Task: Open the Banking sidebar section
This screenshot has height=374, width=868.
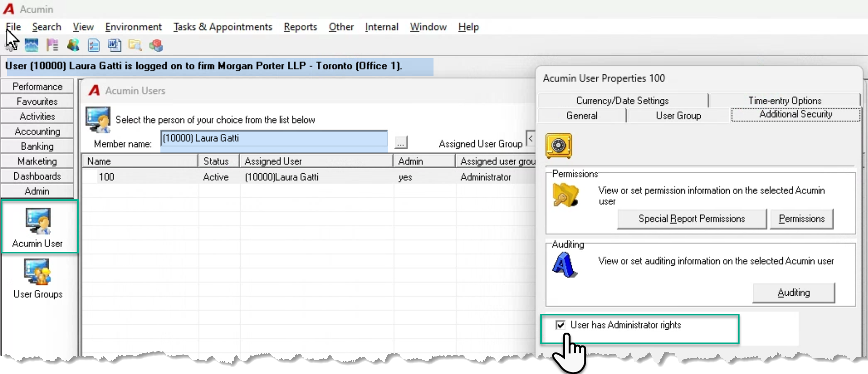Action: (x=37, y=146)
